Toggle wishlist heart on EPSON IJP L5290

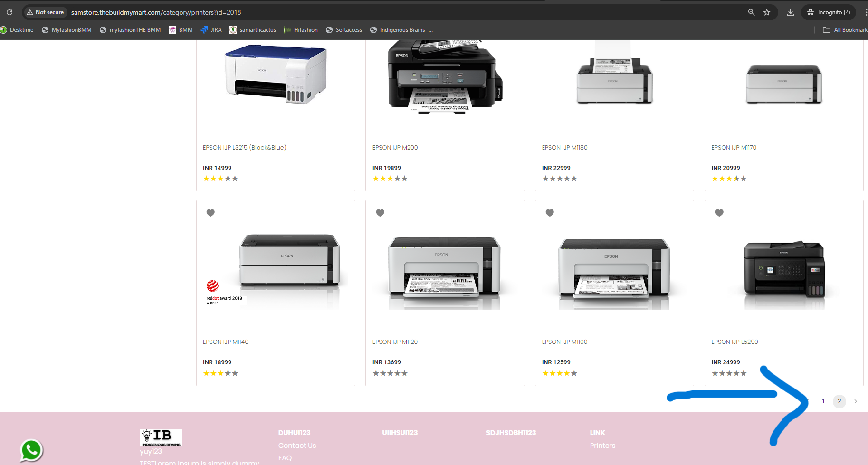tap(719, 213)
